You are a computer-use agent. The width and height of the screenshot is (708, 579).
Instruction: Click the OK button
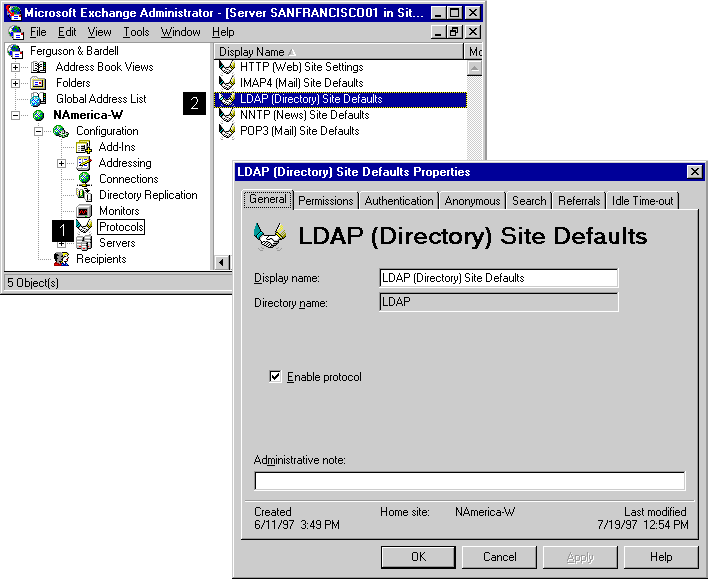(418, 557)
